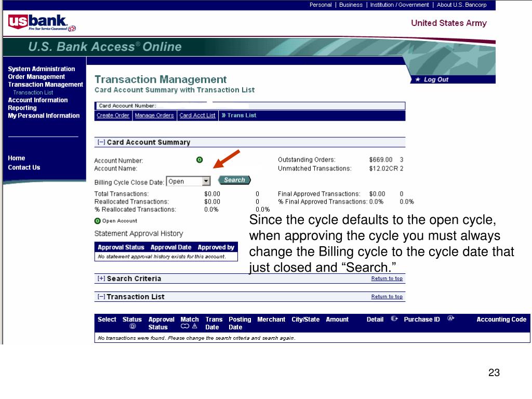Click the triangle warning icon under Match

195,326
